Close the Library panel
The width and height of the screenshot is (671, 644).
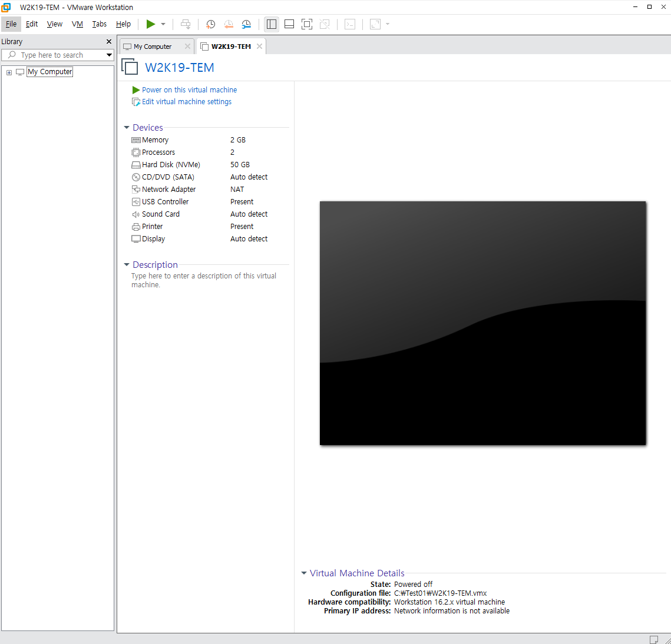pos(109,41)
